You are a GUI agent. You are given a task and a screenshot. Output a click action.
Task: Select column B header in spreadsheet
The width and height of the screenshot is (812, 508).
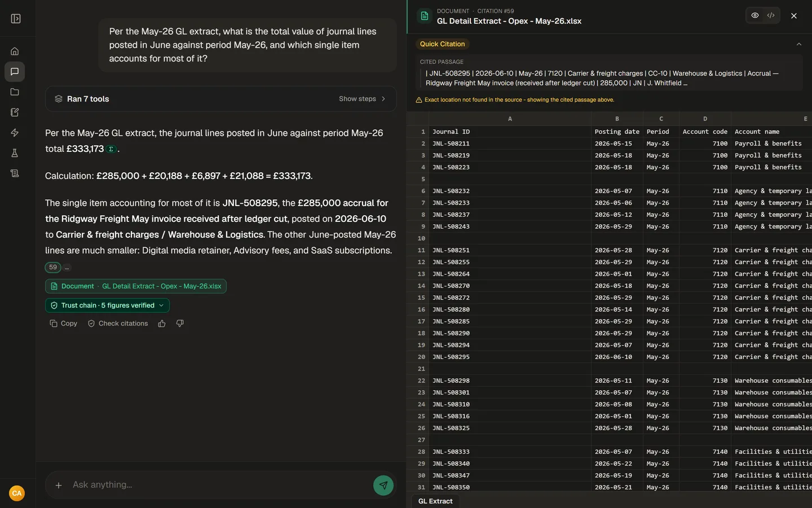(x=617, y=119)
